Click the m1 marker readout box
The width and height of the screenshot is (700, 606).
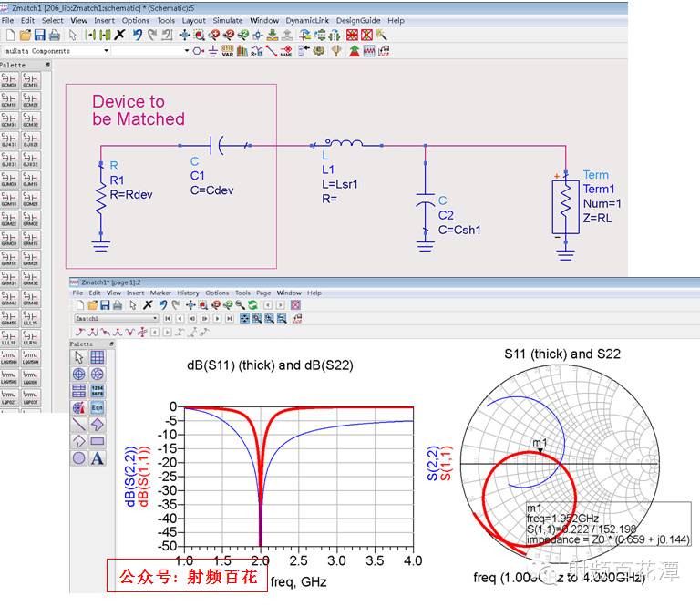608,524
